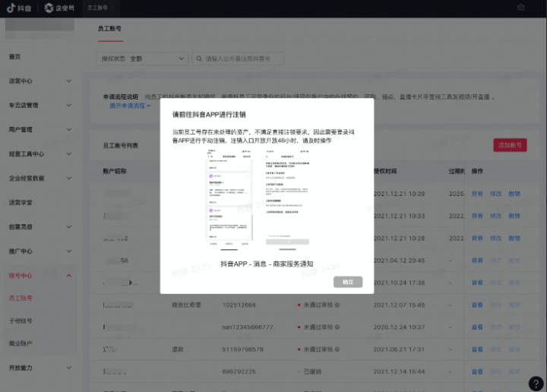
Task: Click the 已撤销 status text
Action: (312, 371)
